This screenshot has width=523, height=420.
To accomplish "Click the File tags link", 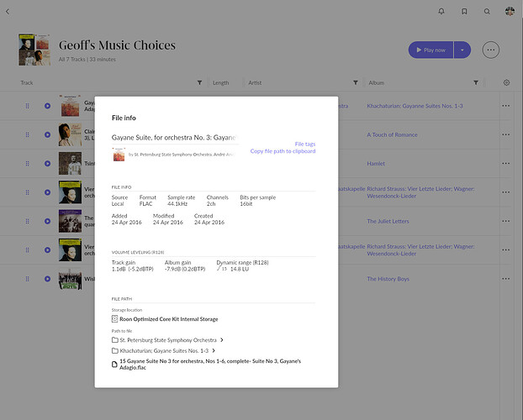I will tap(304, 144).
